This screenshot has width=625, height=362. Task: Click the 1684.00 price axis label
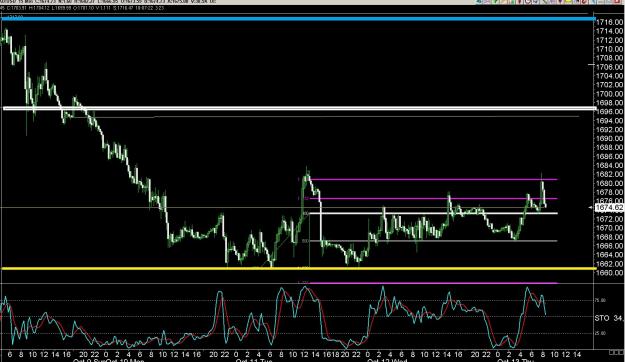click(x=609, y=165)
